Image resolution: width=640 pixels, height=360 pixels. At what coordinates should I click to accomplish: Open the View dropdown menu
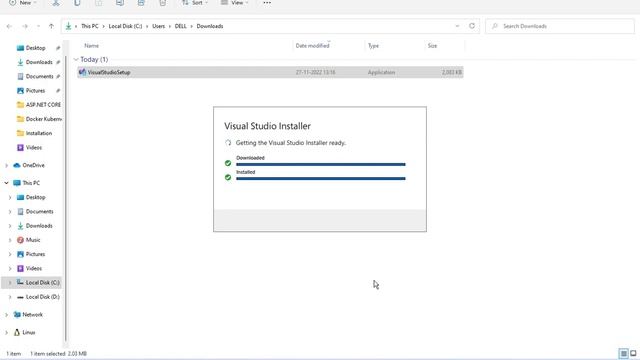pyautogui.click(x=234, y=2)
